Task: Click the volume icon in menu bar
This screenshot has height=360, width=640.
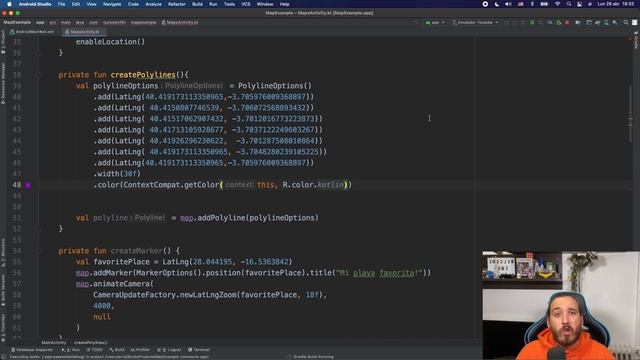Action: tap(508, 4)
